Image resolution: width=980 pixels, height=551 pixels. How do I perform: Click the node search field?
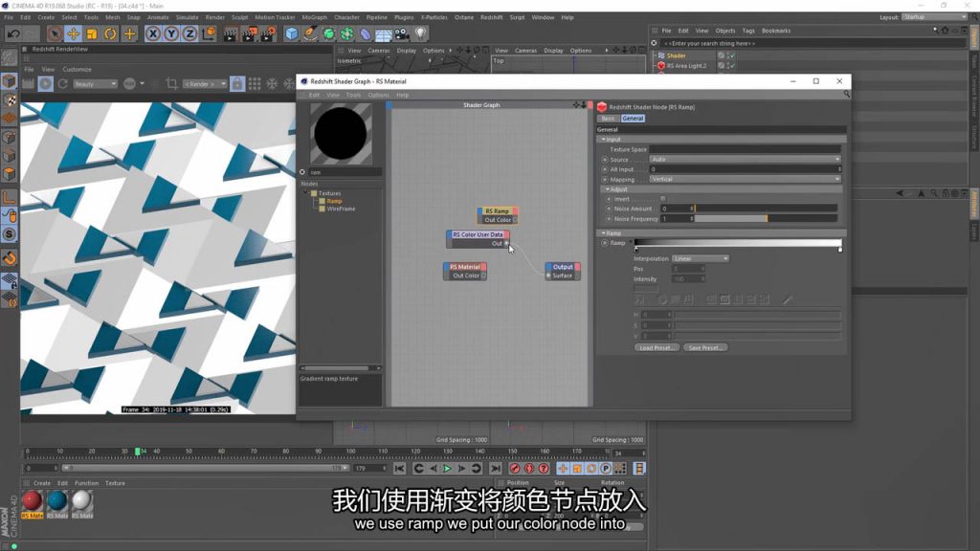[x=345, y=172]
